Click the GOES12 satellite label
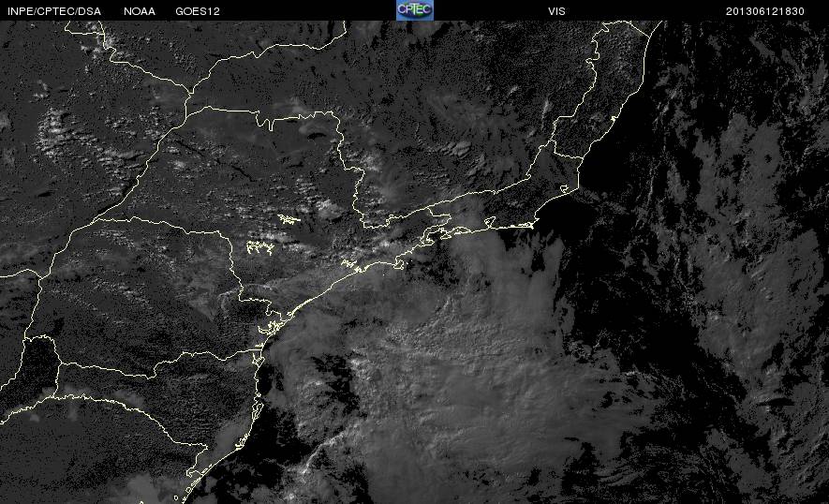 198,11
